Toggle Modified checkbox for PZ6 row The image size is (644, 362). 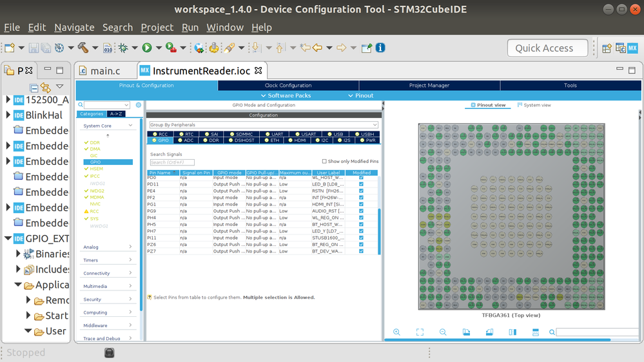[x=362, y=244]
